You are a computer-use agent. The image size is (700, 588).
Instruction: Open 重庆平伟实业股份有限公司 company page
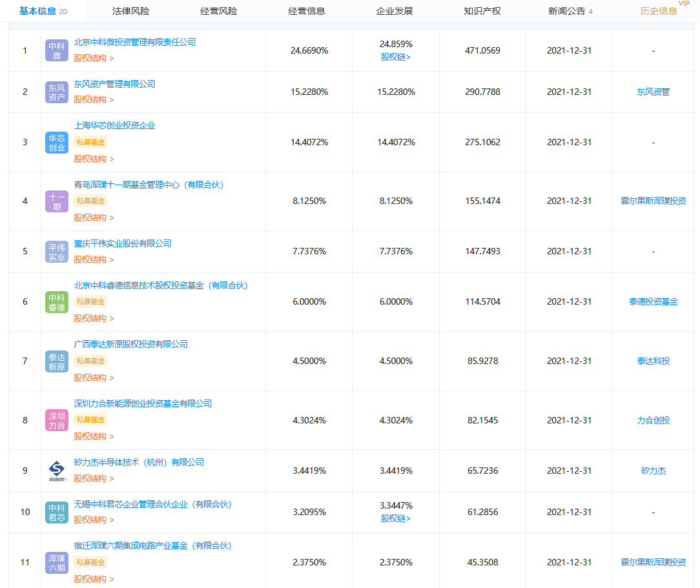123,243
